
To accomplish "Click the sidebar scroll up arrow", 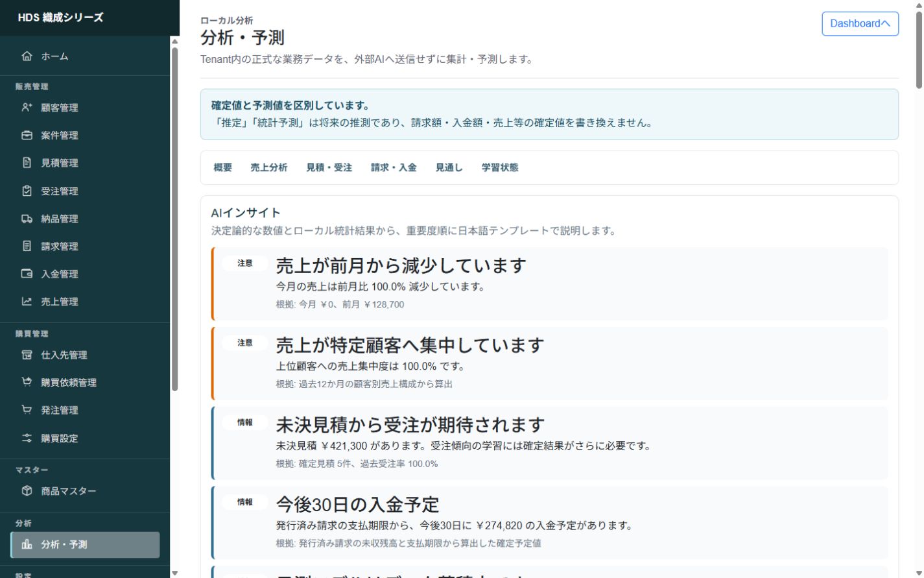I will click(174, 42).
